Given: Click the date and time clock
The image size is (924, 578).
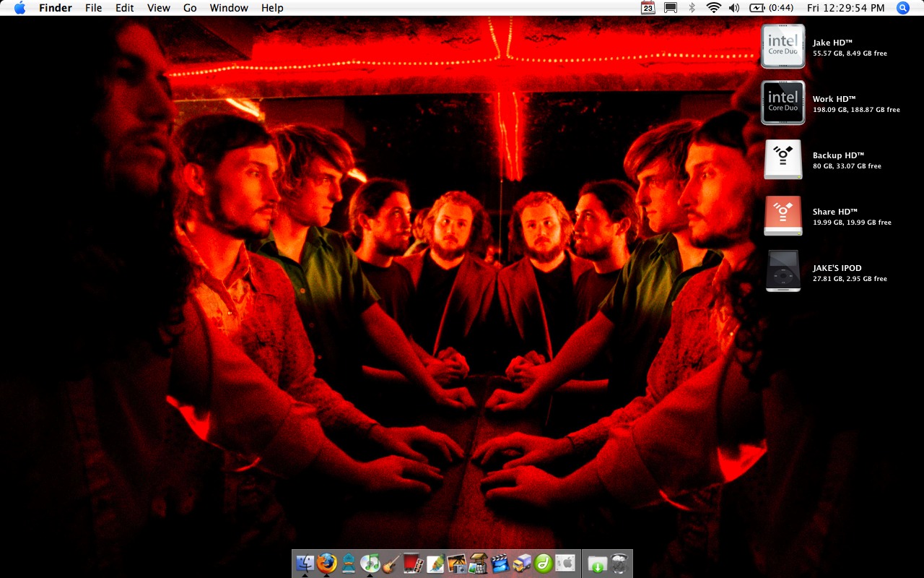Looking at the screenshot, I should coord(845,8).
